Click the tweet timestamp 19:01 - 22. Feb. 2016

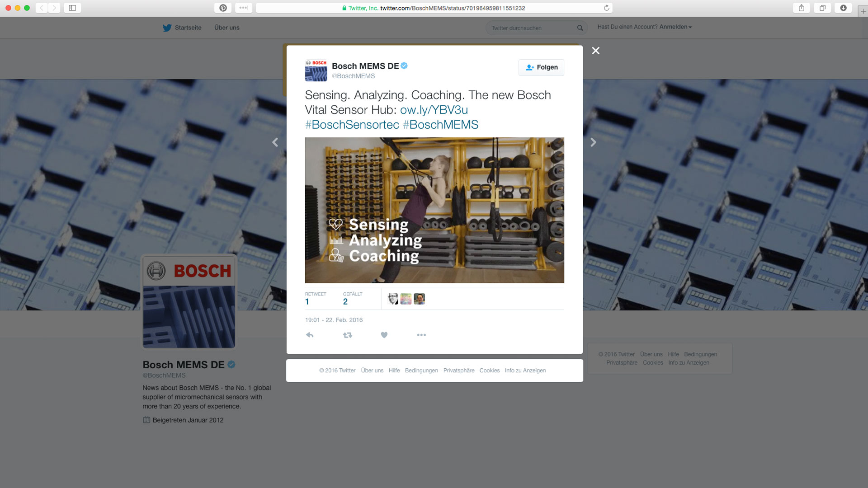pos(334,320)
